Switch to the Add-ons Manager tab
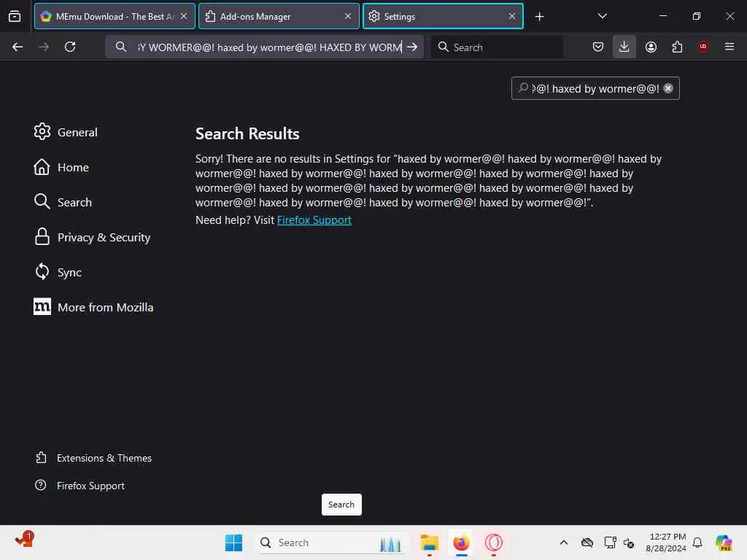This screenshot has width=747, height=560. click(279, 16)
